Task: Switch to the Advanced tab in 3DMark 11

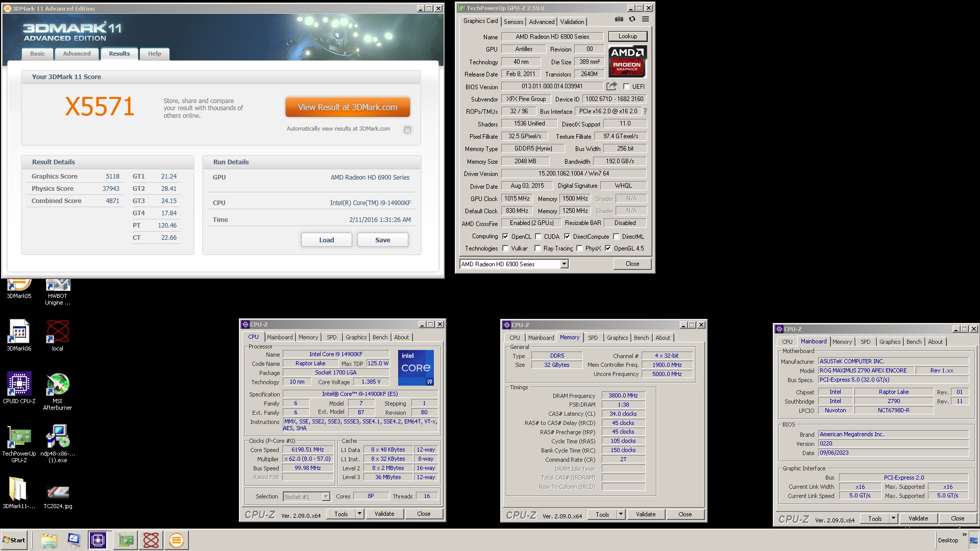Action: (77, 54)
